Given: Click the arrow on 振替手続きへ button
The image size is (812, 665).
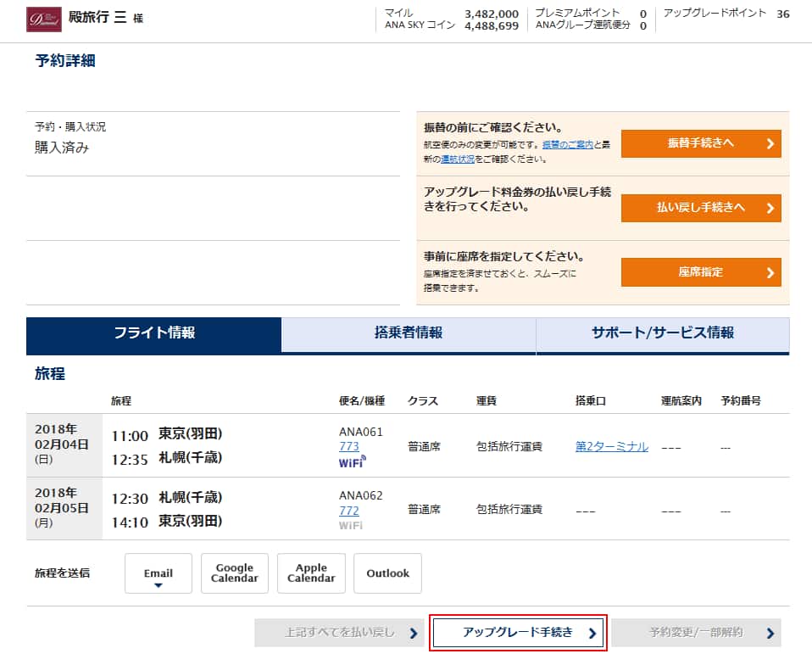Looking at the screenshot, I should pyautogui.click(x=770, y=143).
